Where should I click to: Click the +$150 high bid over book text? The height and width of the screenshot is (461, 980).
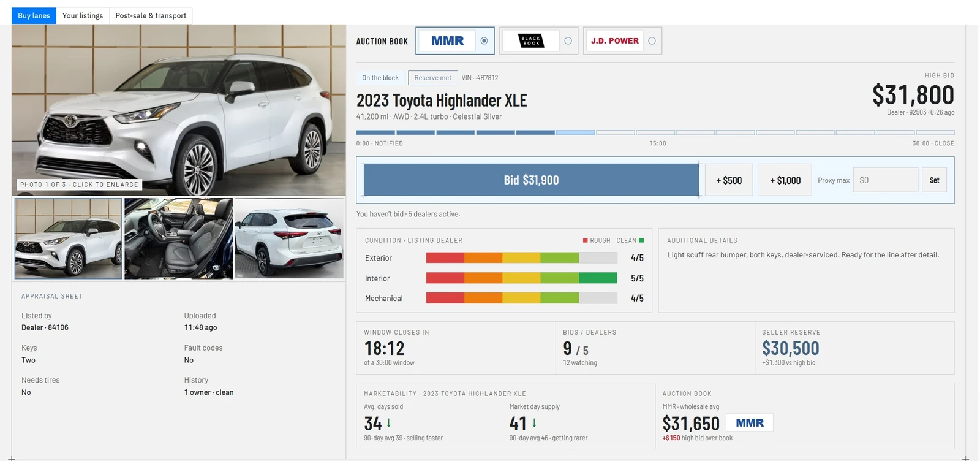(x=698, y=438)
